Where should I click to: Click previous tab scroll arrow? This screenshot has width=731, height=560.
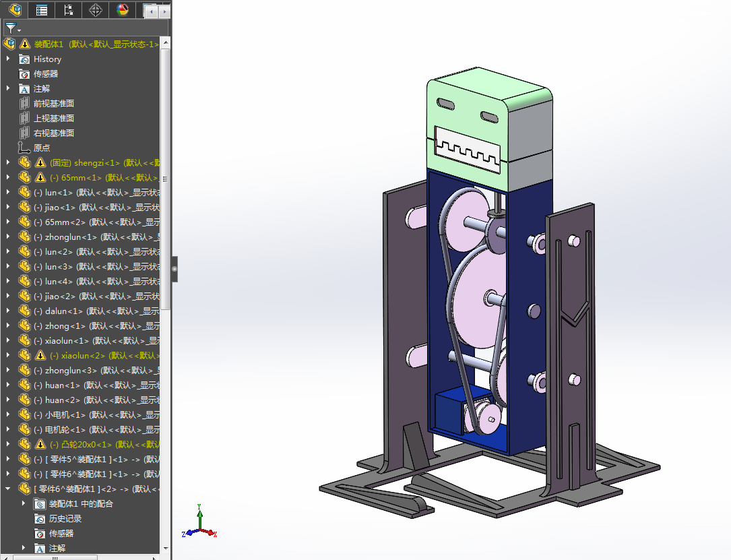click(x=152, y=11)
